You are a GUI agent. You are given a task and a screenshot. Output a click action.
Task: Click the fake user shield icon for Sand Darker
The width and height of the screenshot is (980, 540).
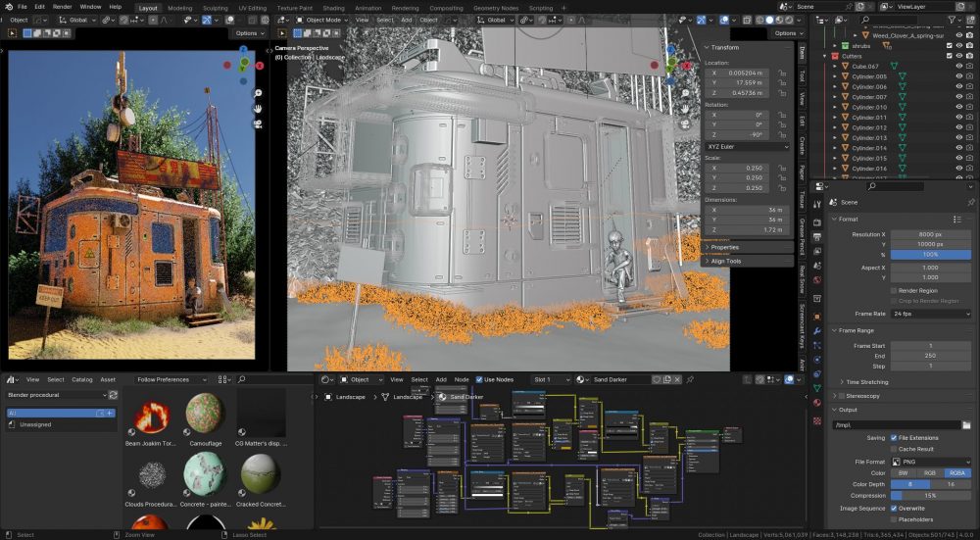pyautogui.click(x=657, y=379)
